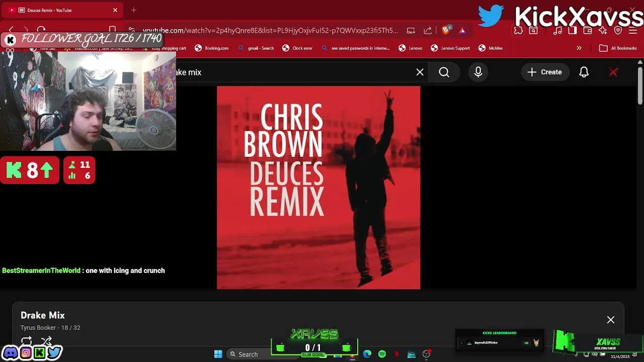Open the Lenovo Support bookmark

450,48
